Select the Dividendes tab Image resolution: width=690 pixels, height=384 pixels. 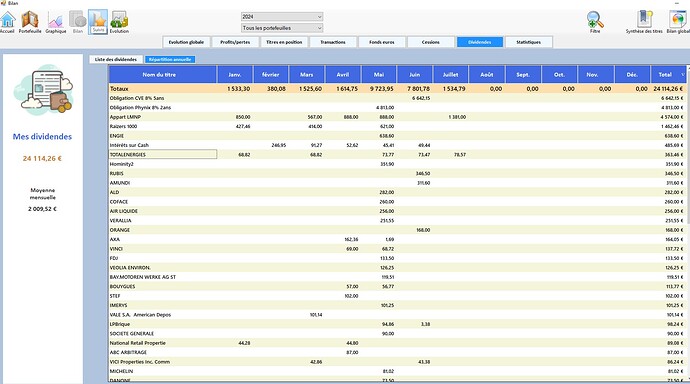(480, 42)
